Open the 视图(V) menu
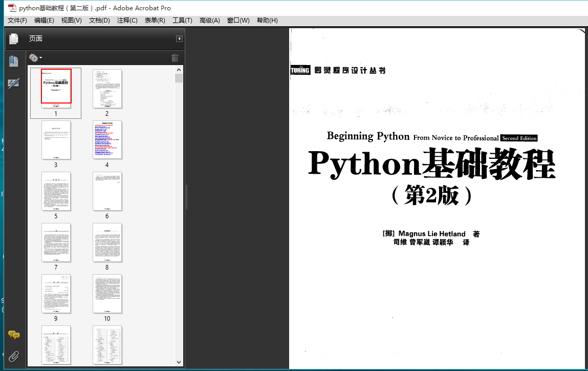The image size is (588, 371). click(71, 20)
